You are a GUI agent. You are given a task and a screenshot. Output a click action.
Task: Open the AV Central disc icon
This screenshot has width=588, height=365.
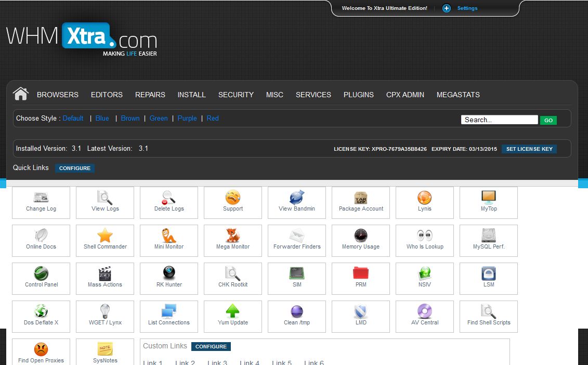point(425,311)
